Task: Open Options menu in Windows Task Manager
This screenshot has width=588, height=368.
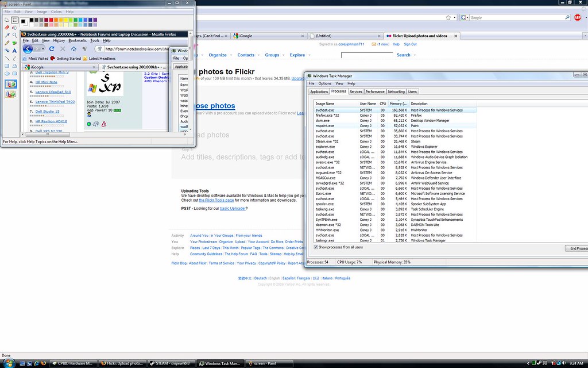Action: (x=325, y=83)
